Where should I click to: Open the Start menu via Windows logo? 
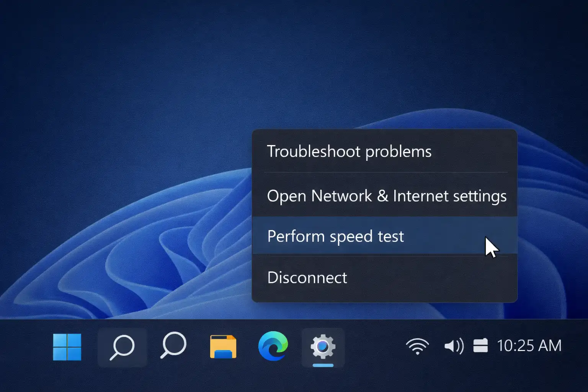coord(67,347)
